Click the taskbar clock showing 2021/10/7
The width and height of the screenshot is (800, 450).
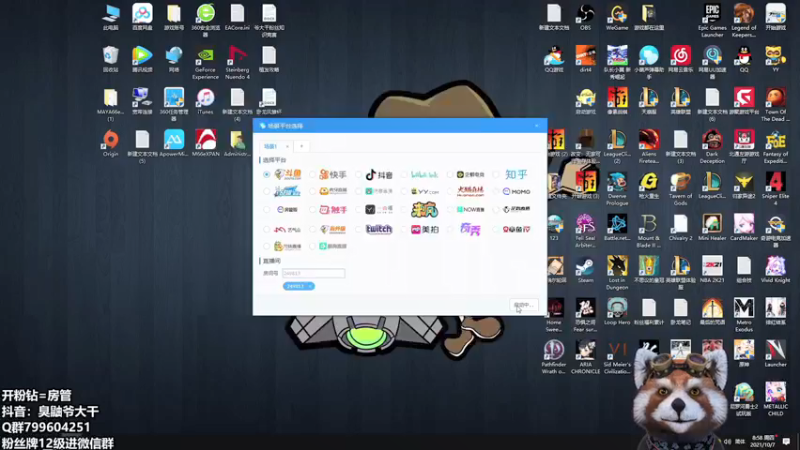[x=763, y=441]
